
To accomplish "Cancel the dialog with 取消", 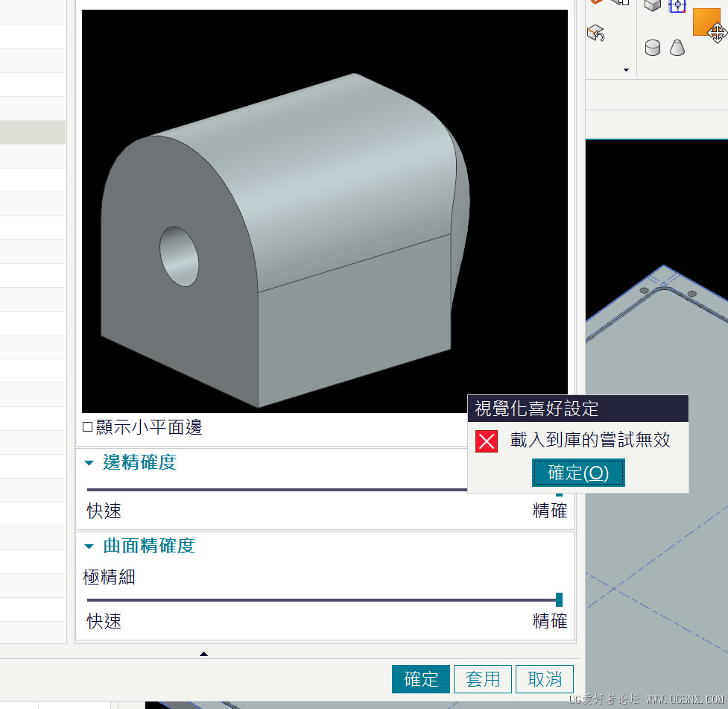I will coord(544,678).
